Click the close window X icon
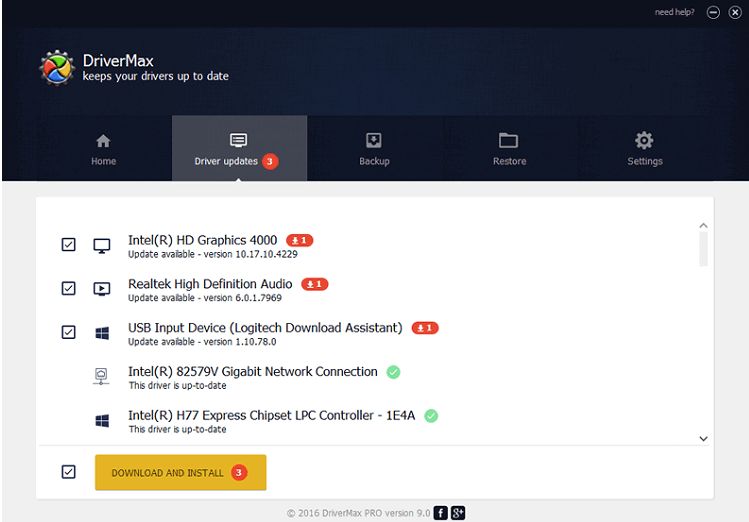The height and width of the screenshot is (522, 749). tap(735, 12)
